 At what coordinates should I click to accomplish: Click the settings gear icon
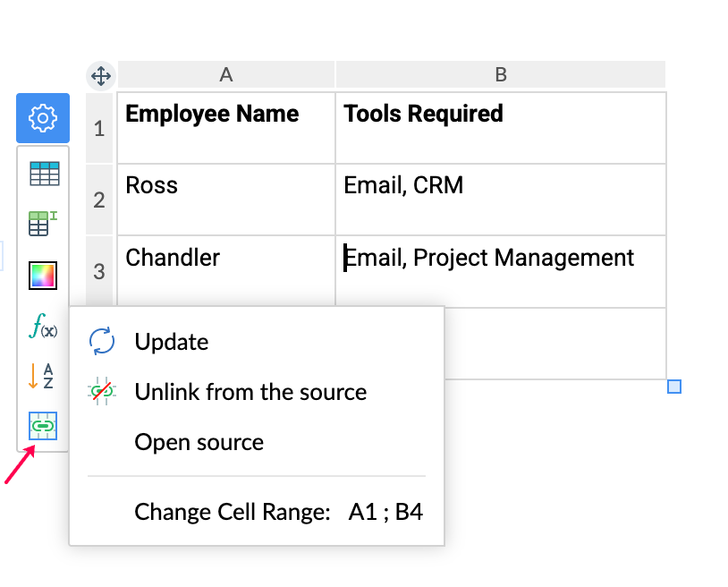[x=43, y=118]
